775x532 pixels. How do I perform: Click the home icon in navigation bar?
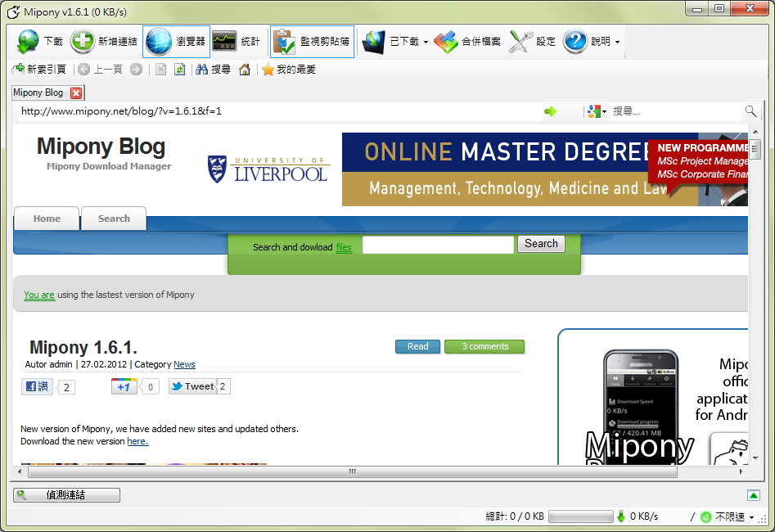(x=244, y=70)
